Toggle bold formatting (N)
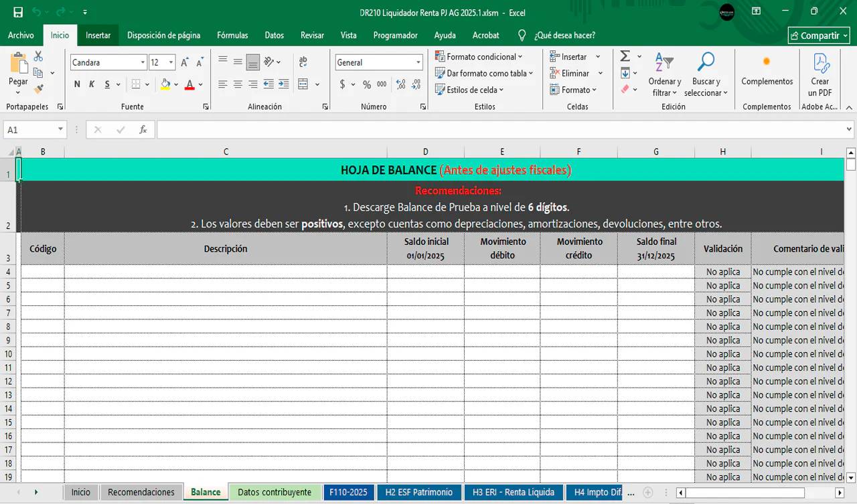Viewport: 857px width, 504px height. pyautogui.click(x=77, y=84)
